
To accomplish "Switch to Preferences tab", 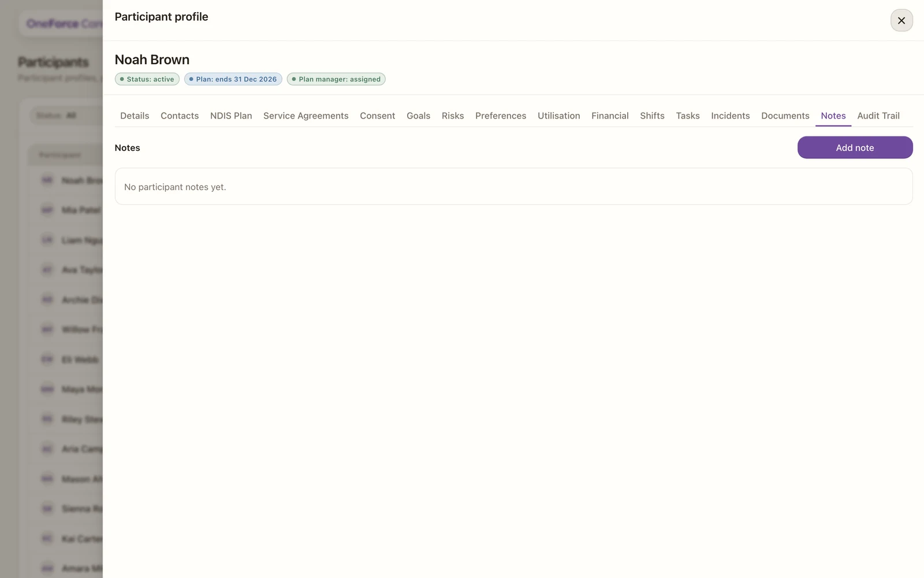I will tap(501, 116).
